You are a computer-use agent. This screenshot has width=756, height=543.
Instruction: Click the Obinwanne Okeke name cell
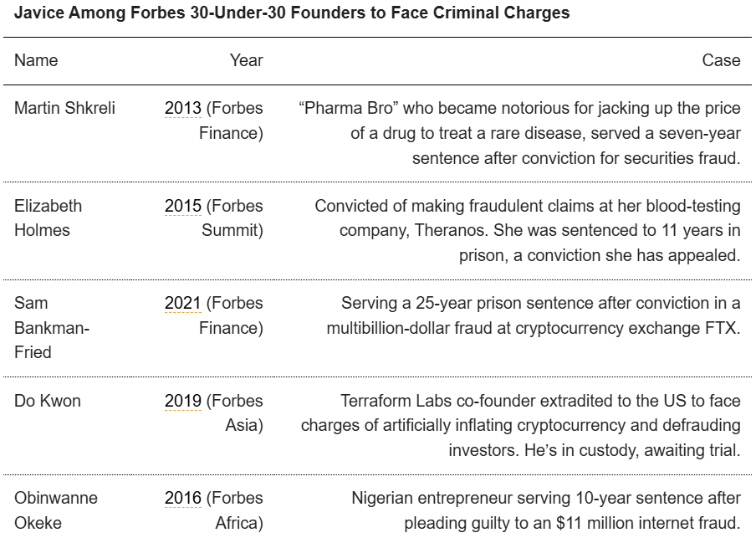click(x=55, y=510)
